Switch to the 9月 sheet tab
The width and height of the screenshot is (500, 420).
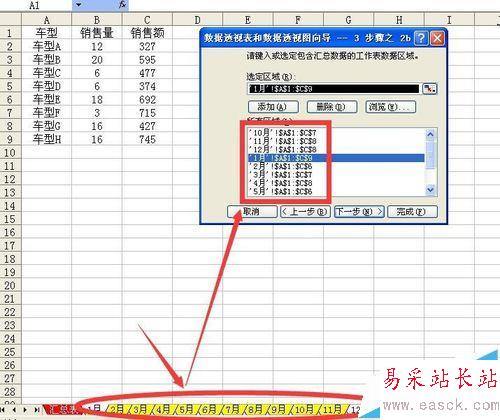278,409
